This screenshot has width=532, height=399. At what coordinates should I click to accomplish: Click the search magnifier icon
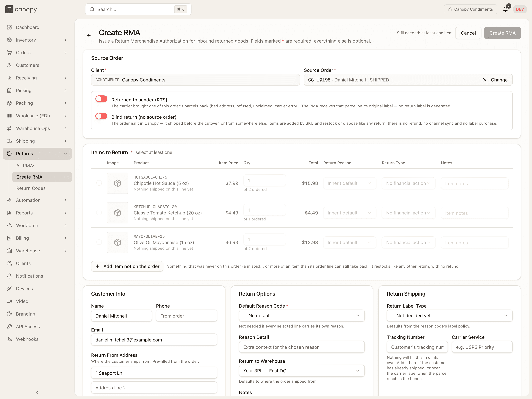(92, 9)
